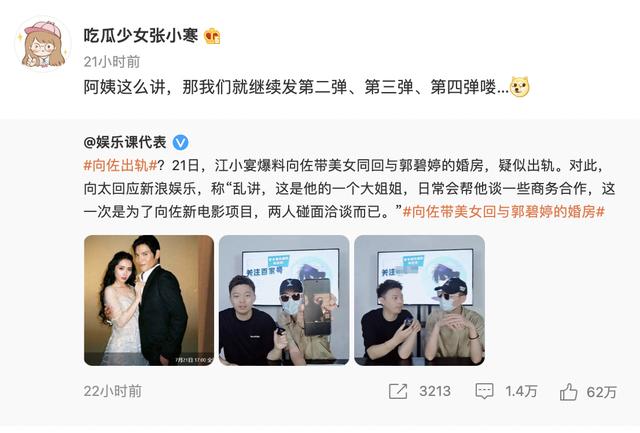Open the quoted post text body

click(x=349, y=189)
